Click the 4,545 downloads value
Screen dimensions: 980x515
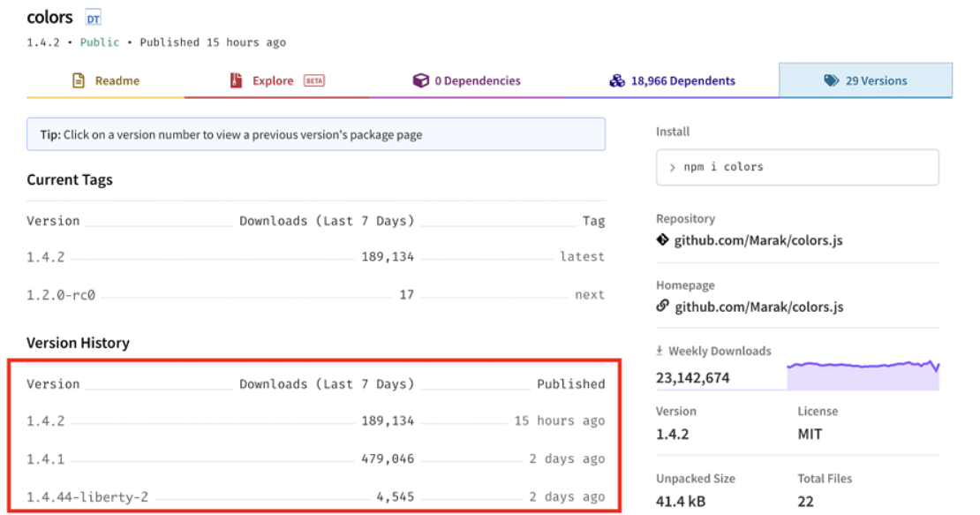(x=395, y=497)
